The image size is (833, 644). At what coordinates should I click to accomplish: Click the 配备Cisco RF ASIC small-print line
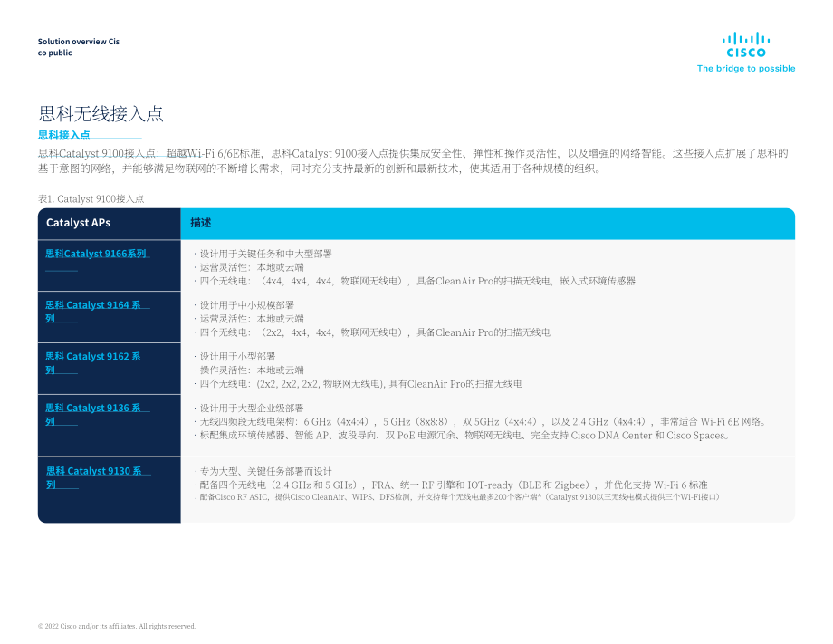point(459,497)
